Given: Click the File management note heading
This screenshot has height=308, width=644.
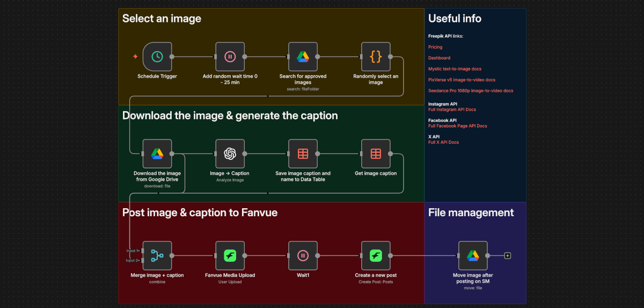Looking at the screenshot, I should 471,212.
